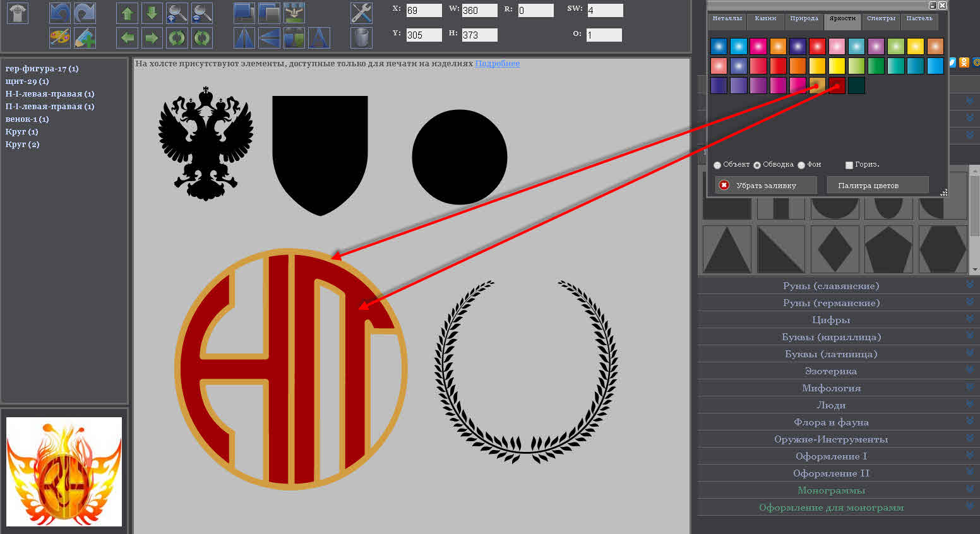Click the pentagon shape thumbnail
Viewport: 980px width, 534px height.
(x=888, y=249)
